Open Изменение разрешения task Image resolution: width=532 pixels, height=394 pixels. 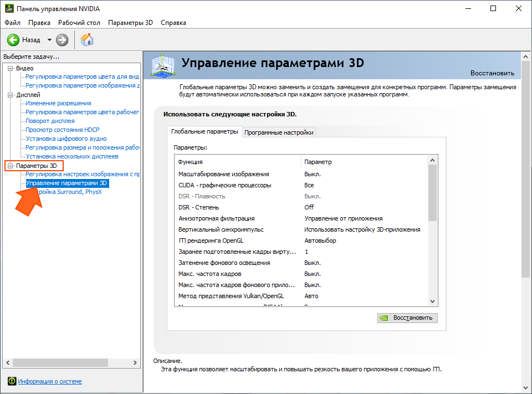tap(58, 103)
